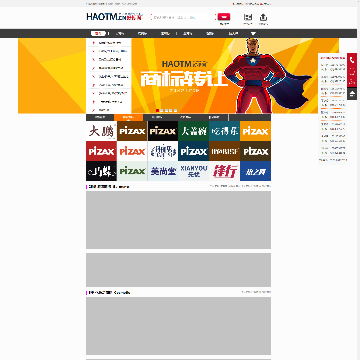This screenshot has height=360, width=360.
Task: Select the highlighted first navigation item
Action: (98, 33)
